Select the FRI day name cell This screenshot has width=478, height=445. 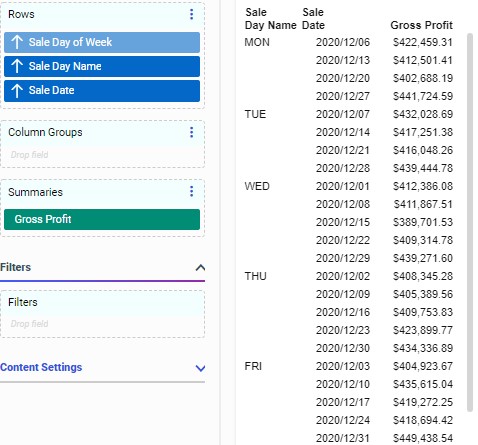253,366
